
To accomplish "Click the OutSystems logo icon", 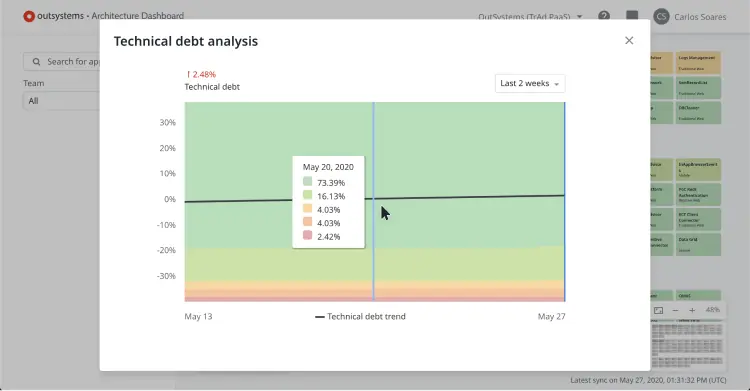I will tap(29, 16).
